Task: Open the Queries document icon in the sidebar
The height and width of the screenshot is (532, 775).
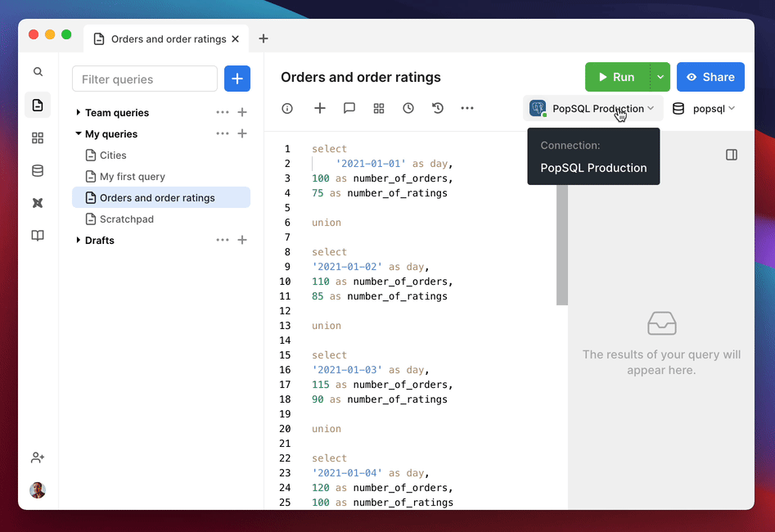Action: point(38,105)
